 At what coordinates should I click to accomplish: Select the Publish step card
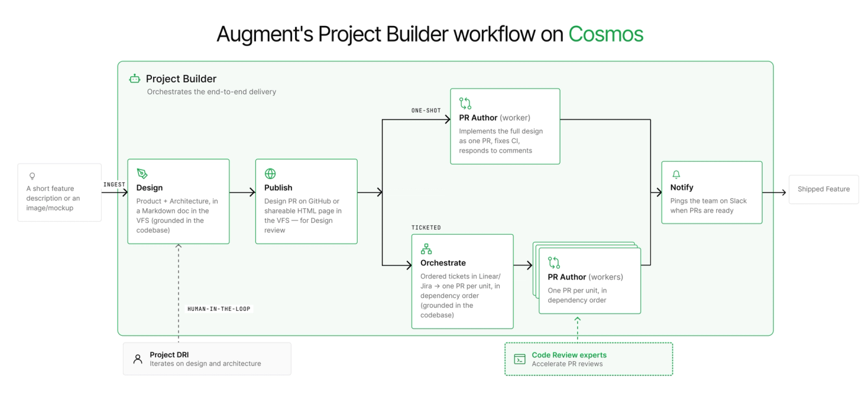pyautogui.click(x=306, y=201)
